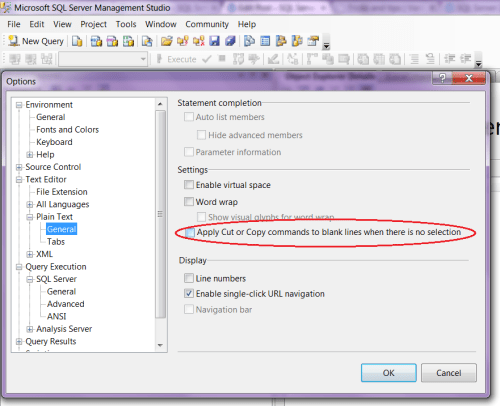The width and height of the screenshot is (500, 406).
Task: Click the Save floppy disk icon
Action: point(214,41)
